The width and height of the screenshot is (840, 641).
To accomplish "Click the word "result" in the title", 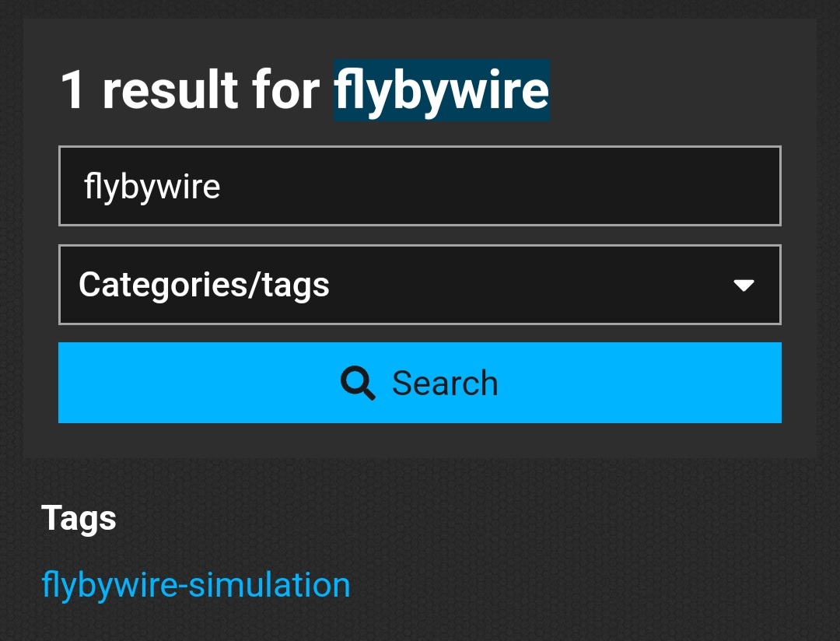I will coord(170,90).
